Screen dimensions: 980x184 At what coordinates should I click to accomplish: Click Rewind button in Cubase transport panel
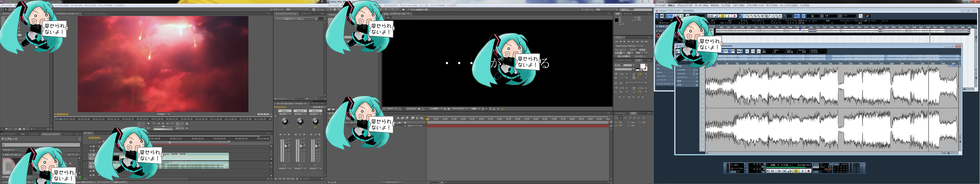[x=773, y=171]
